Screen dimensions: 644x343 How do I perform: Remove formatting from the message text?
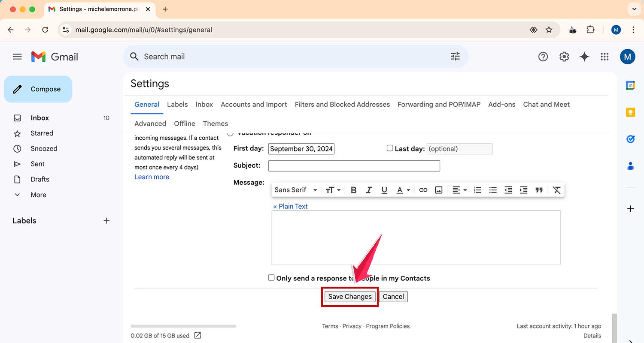tap(556, 190)
